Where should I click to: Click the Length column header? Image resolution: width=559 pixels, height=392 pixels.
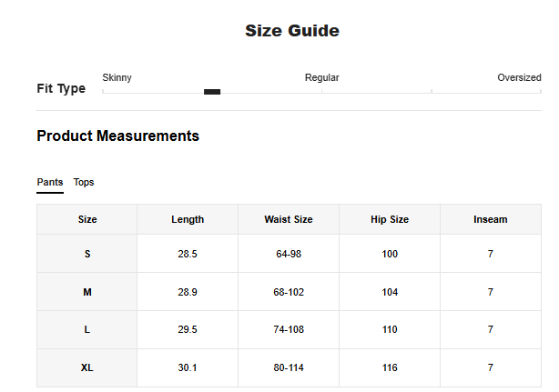click(188, 219)
